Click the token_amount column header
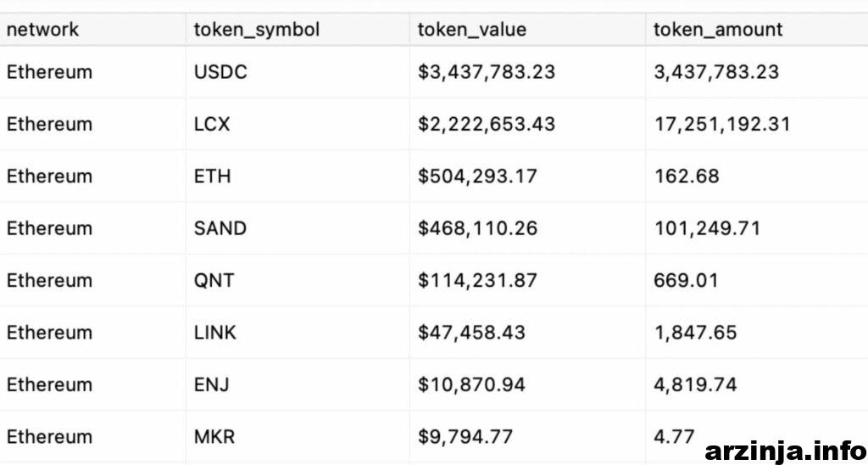The image size is (868, 465). pyautogui.click(x=757, y=30)
